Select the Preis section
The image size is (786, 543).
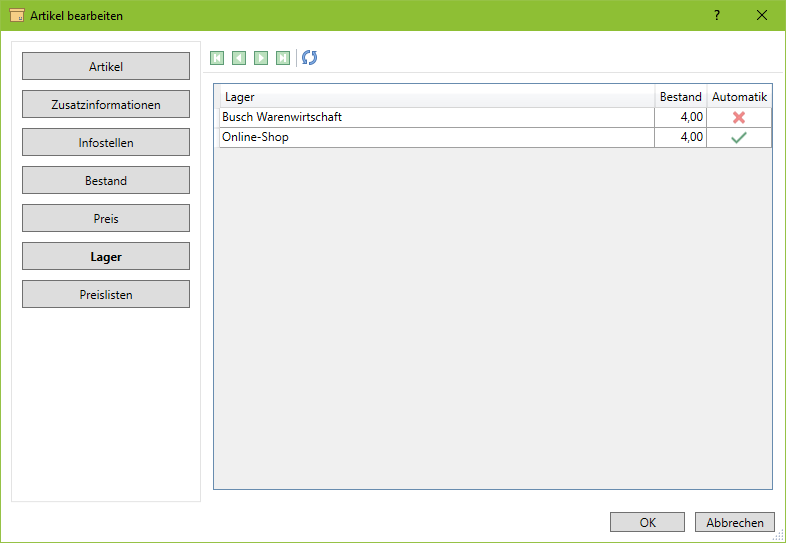click(x=106, y=219)
